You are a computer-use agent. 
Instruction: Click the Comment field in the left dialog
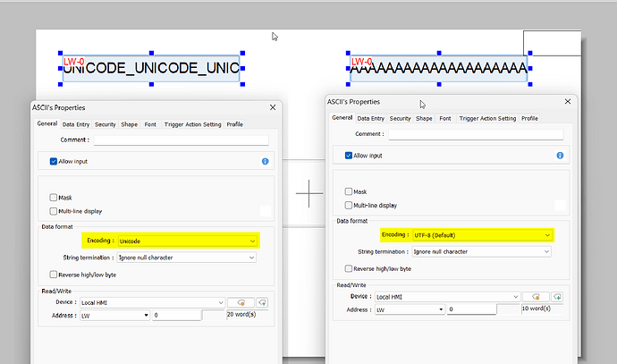point(181,140)
